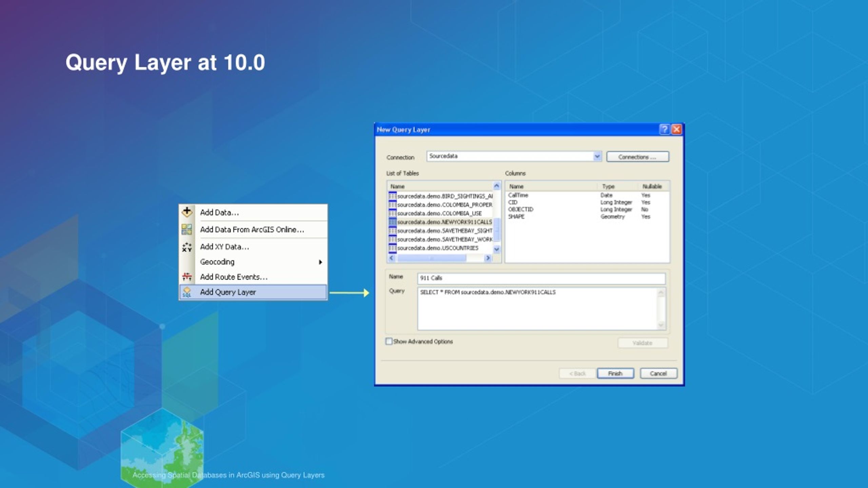
Task: Select sourcedata.demo.COLOMBIA_USE table row
Action: tap(440, 213)
